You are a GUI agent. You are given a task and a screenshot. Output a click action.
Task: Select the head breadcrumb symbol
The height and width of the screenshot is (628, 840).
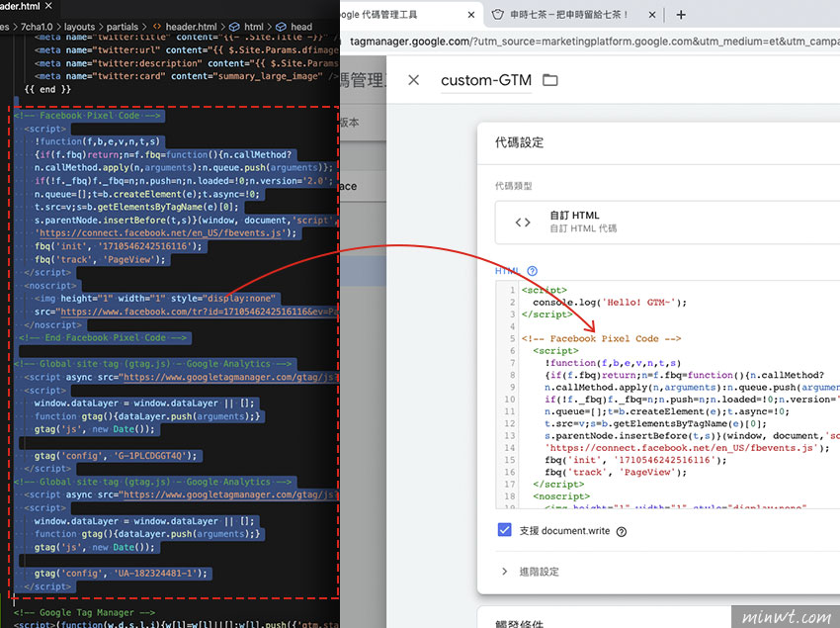[294, 27]
